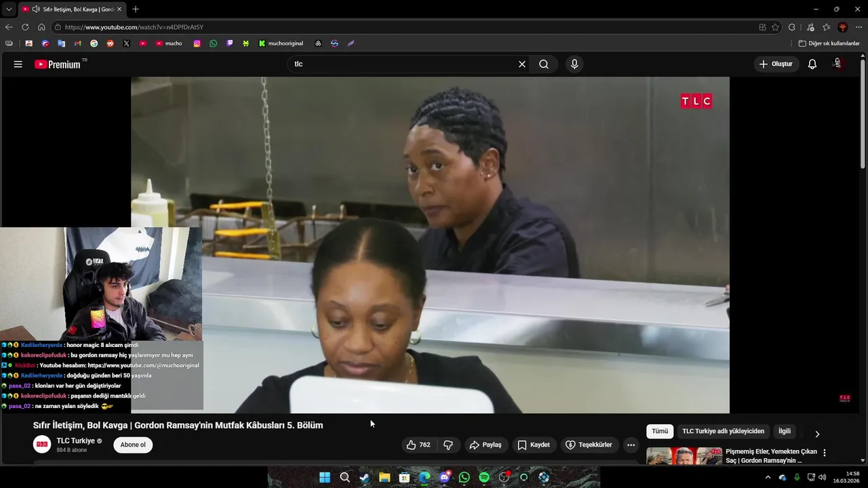Open the YouTube notifications bell

[x=812, y=64]
